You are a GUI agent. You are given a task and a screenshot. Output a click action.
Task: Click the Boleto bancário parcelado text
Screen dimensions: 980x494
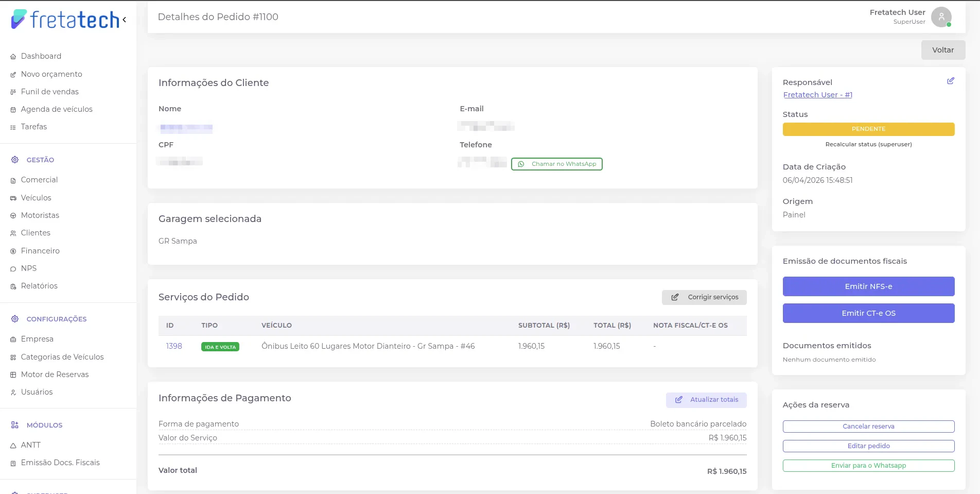click(x=698, y=424)
